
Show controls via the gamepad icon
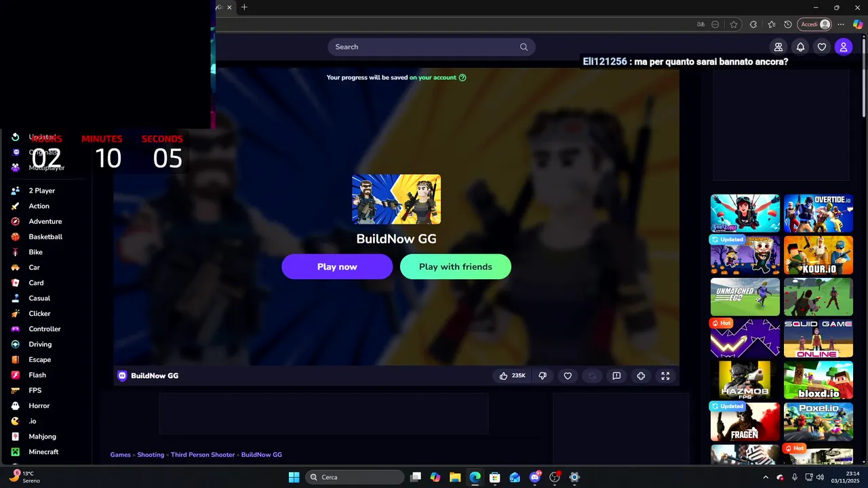(641, 375)
